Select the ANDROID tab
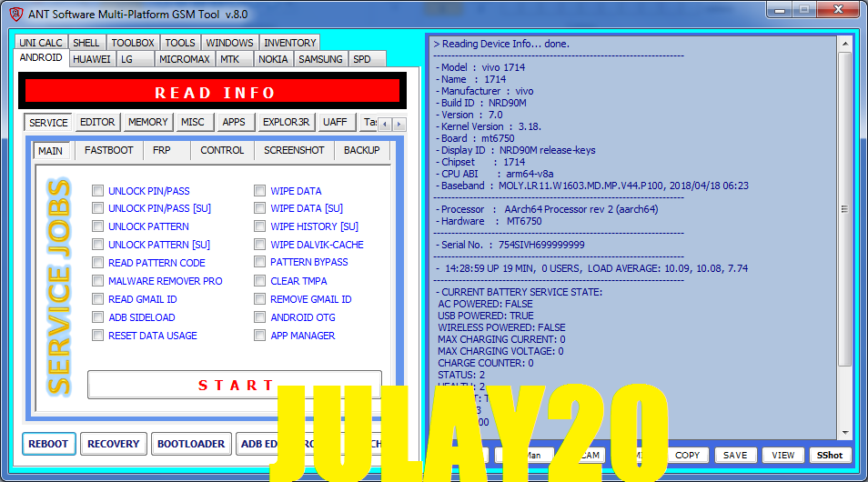This screenshot has height=482, width=868. click(41, 58)
